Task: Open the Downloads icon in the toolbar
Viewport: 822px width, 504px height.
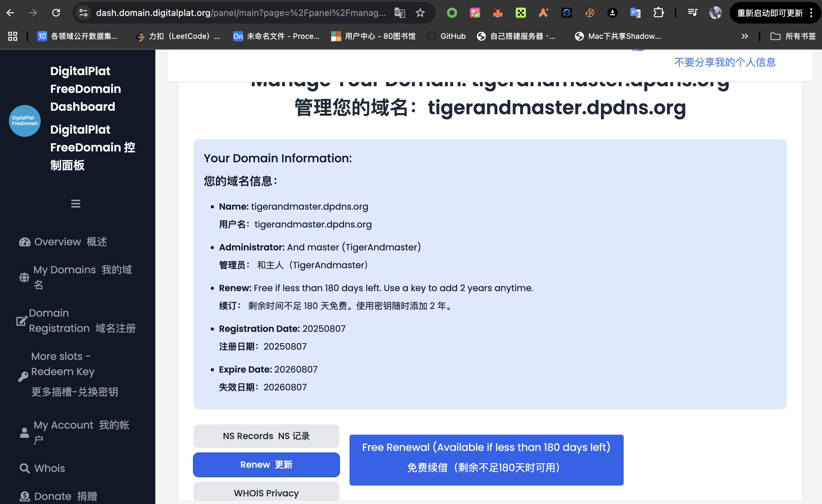Action: pyautogui.click(x=613, y=13)
